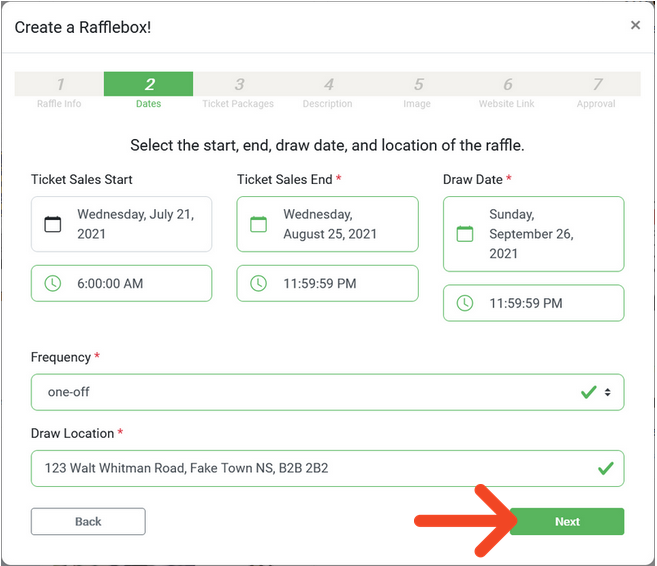The width and height of the screenshot is (657, 566).
Task: Click the green checkmark in Draw Location field
Action: point(605,468)
